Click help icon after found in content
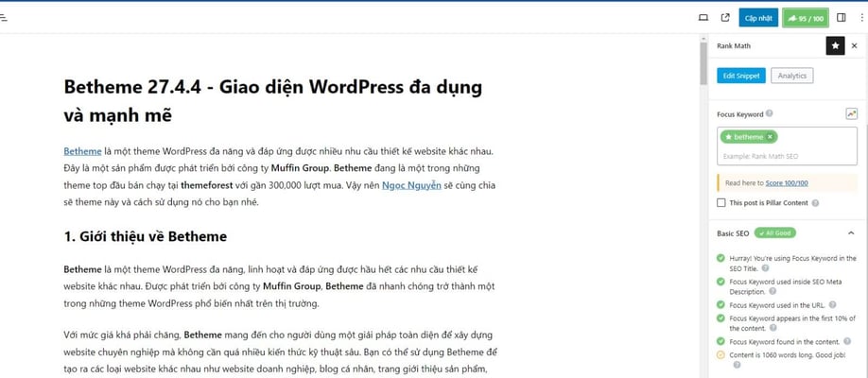The height and width of the screenshot is (378, 868). point(848,341)
